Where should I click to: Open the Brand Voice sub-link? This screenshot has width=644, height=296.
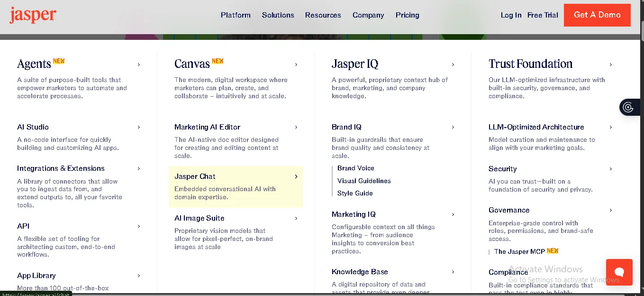tap(356, 168)
